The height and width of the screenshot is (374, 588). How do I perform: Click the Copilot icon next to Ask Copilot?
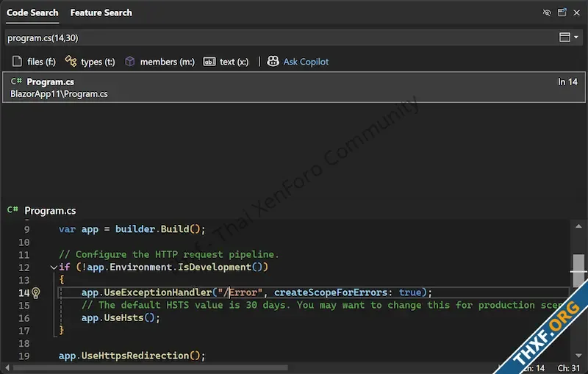point(273,61)
